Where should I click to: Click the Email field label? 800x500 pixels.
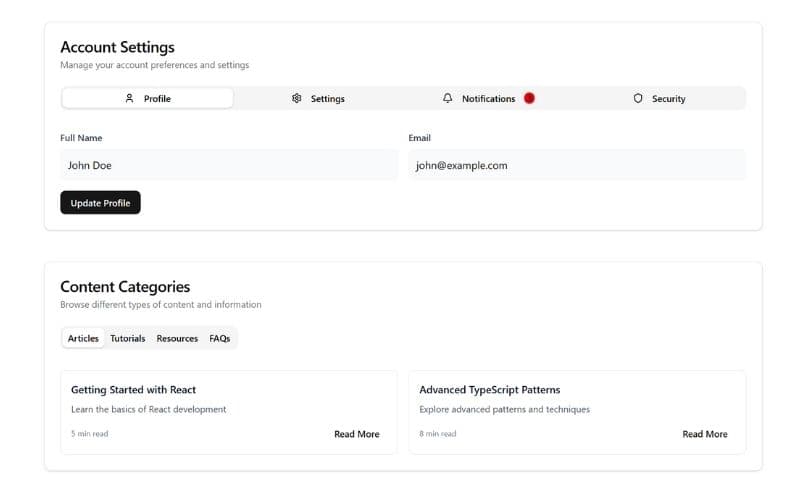tap(420, 138)
